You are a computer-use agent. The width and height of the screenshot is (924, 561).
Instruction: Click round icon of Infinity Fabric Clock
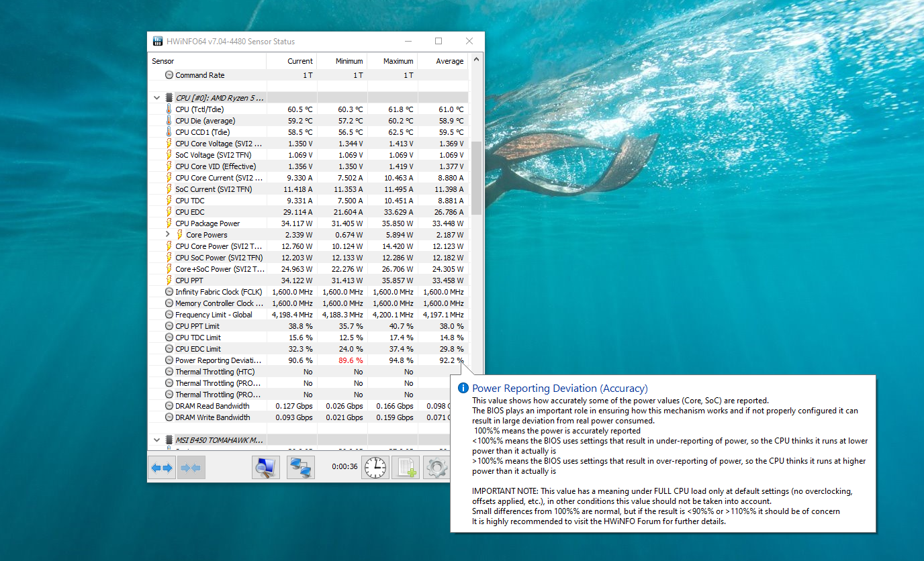pos(169,292)
